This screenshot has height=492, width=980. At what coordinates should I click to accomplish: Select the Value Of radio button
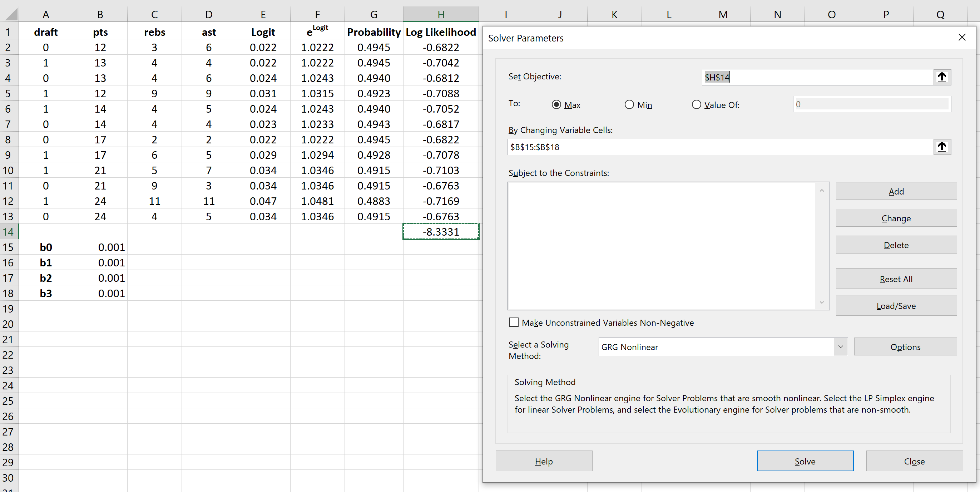696,105
